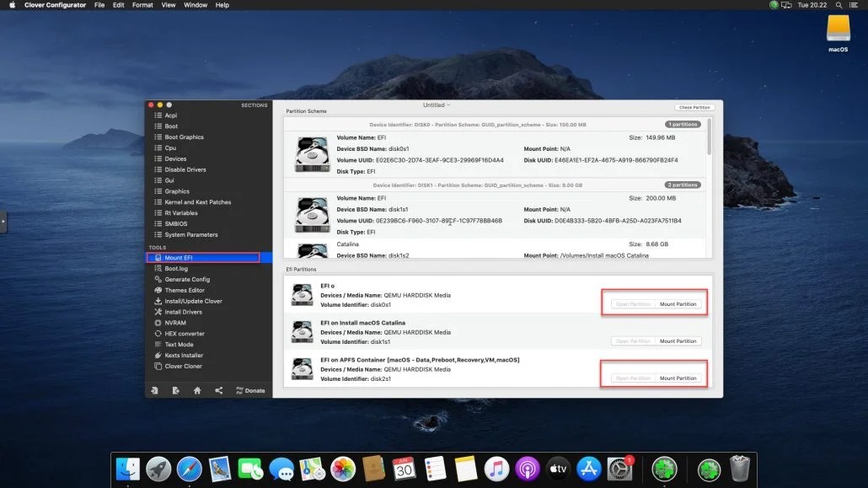Viewport: 868px width, 488px height.
Task: Click the Partition Scheme list scrollbar
Action: 709,137
